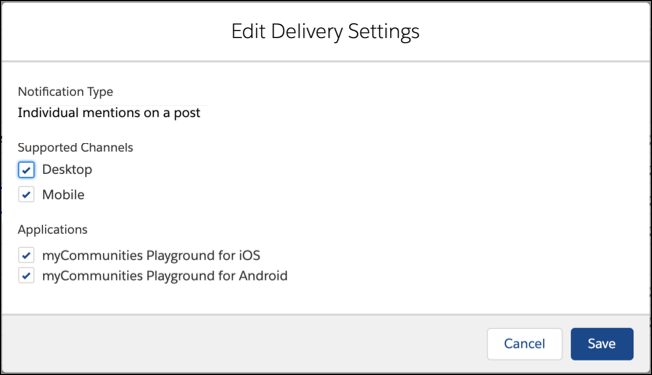The height and width of the screenshot is (375, 652).
Task: Toggle myCommunities Playground for Android checkbox
Action: click(x=26, y=276)
